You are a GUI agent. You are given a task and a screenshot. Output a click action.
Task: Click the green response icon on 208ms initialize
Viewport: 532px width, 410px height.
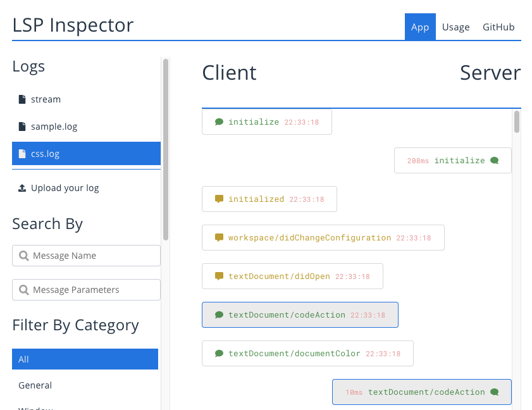[x=495, y=161]
